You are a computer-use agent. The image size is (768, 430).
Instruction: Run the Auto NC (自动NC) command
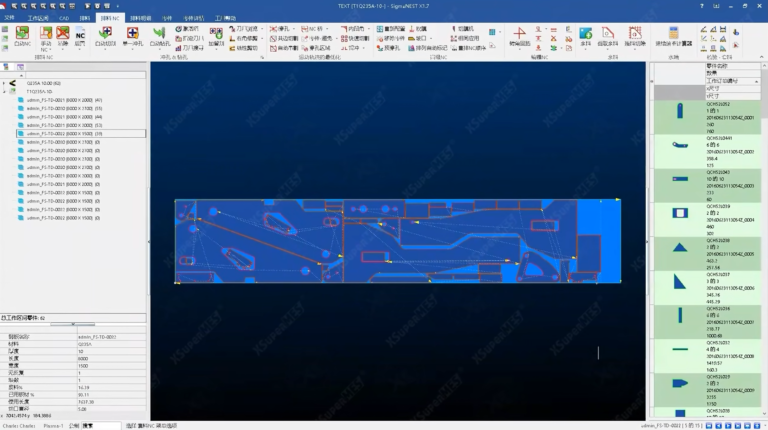22,37
